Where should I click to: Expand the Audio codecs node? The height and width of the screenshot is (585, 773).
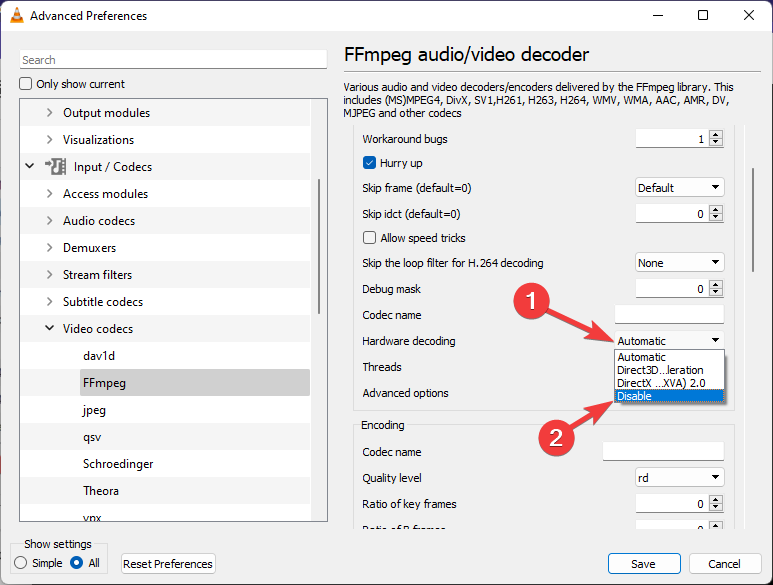coord(49,221)
